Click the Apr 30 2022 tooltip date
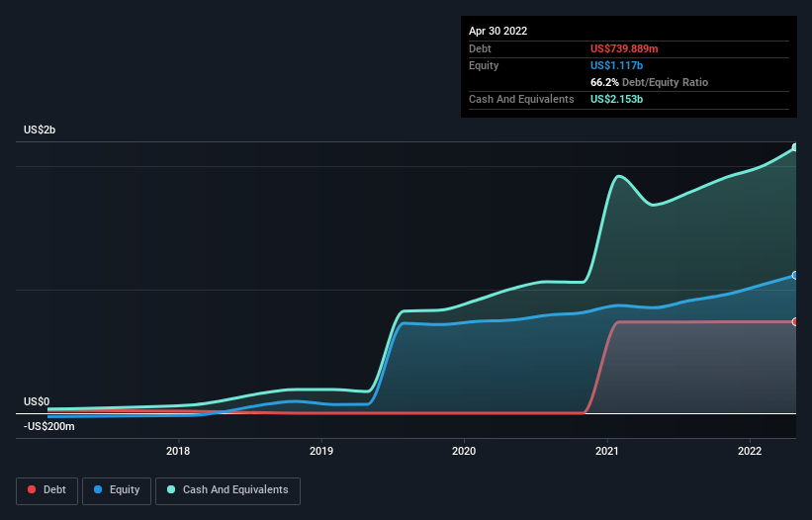This screenshot has width=812, height=520. tap(498, 31)
